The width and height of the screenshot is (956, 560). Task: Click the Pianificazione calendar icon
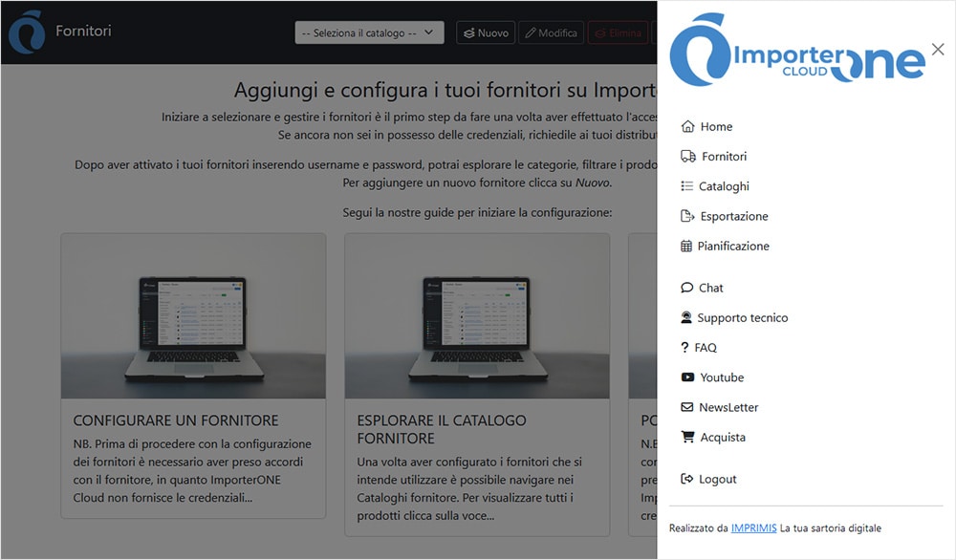point(686,246)
